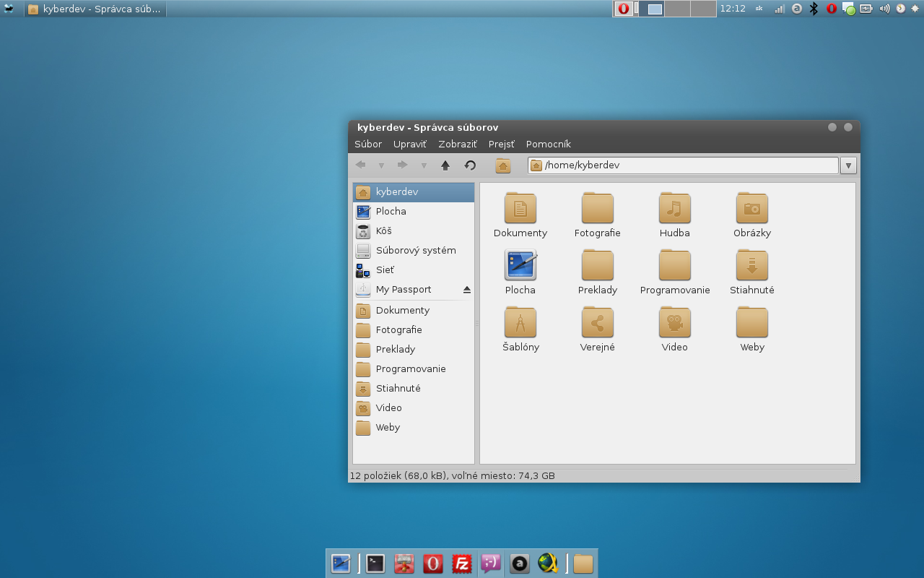Open the Opera browser in the dock

coord(433,564)
